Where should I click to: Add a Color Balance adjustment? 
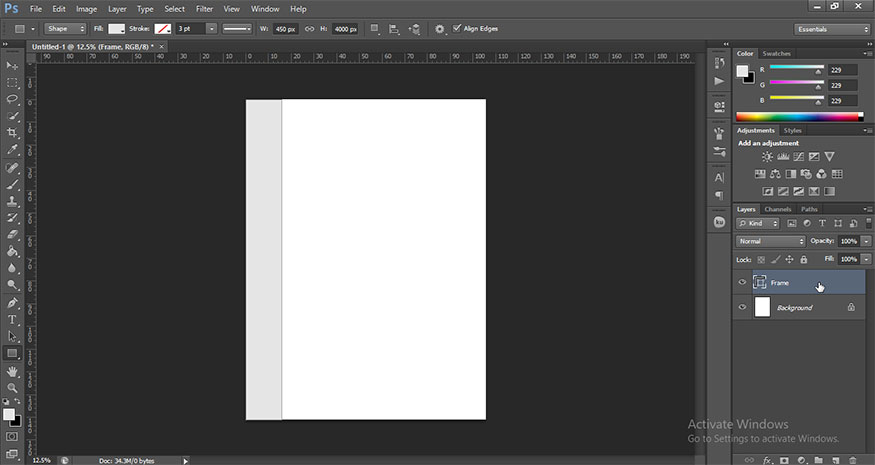coord(775,174)
